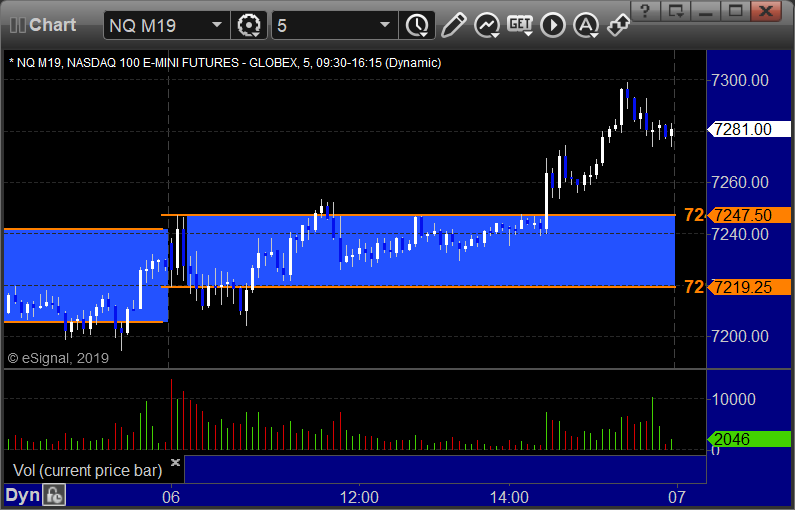This screenshot has width=795, height=510.
Task: Open the time template clock menu
Action: click(x=417, y=25)
